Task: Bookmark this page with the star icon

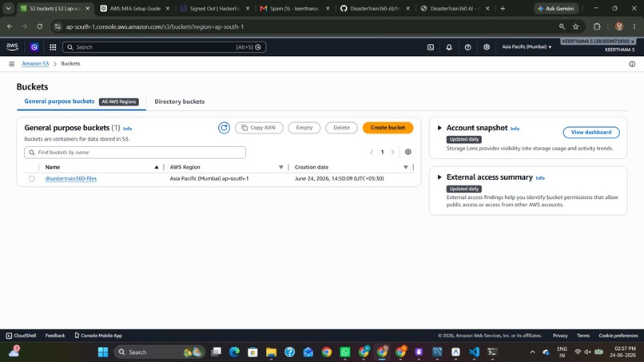Action: (575, 26)
